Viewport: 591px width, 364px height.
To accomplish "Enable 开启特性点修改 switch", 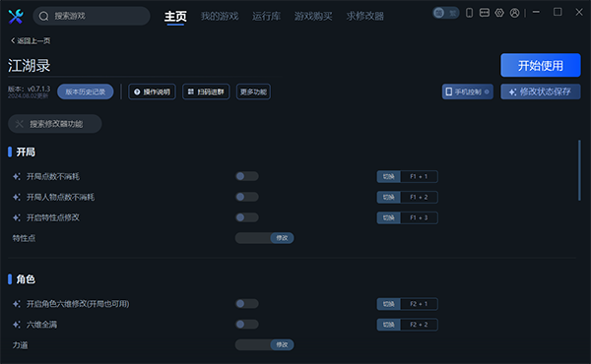I will tap(247, 217).
